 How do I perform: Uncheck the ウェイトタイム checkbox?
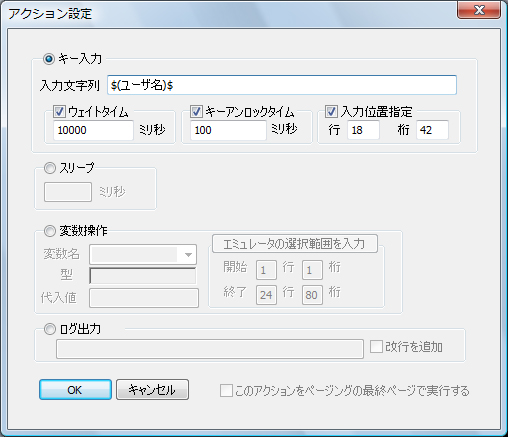pyautogui.click(x=59, y=112)
